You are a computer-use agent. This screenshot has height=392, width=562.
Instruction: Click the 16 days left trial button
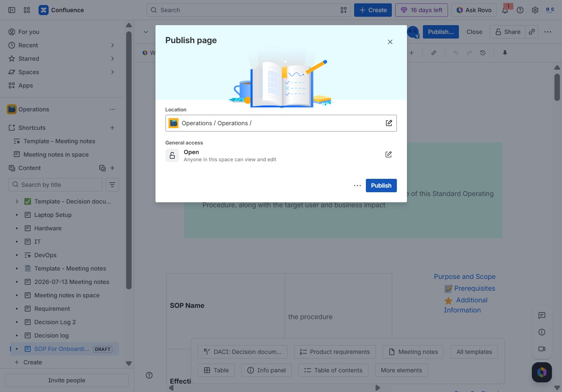coord(422,10)
